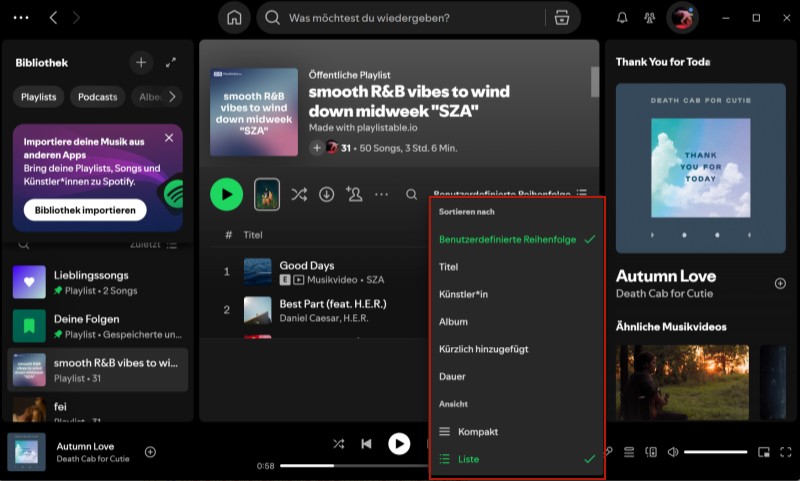Viewport: 800px width, 481px height.
Task: Click the playlist scrollbar thumb
Action: coord(595,82)
